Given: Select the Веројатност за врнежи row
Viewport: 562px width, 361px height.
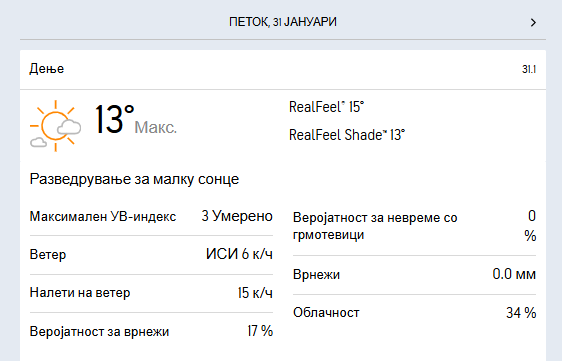Looking at the screenshot, I should 151,331.
